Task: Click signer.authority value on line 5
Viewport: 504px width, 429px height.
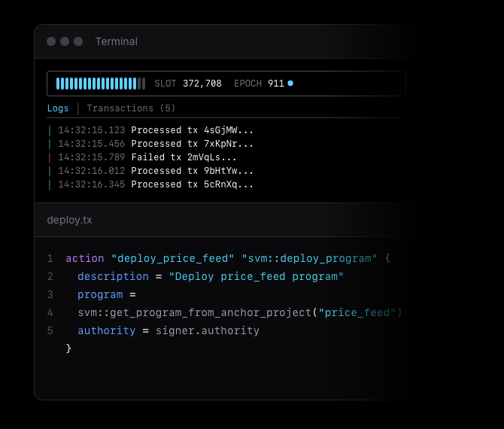Action: click(208, 330)
